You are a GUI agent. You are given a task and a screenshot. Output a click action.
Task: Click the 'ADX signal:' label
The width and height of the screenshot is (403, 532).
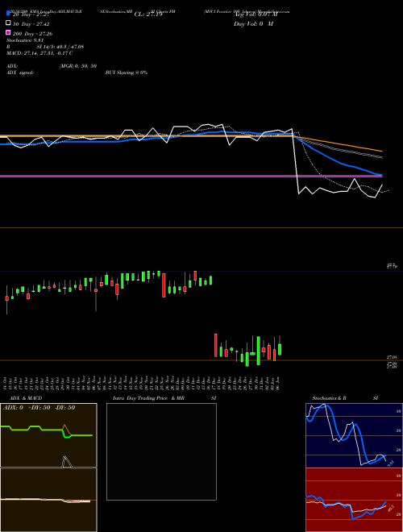pos(20,73)
